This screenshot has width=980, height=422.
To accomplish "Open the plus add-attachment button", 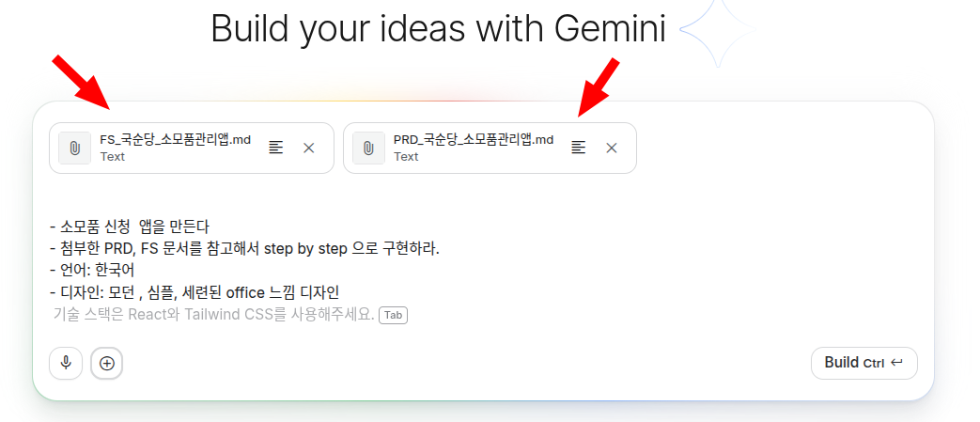I will pos(107,363).
